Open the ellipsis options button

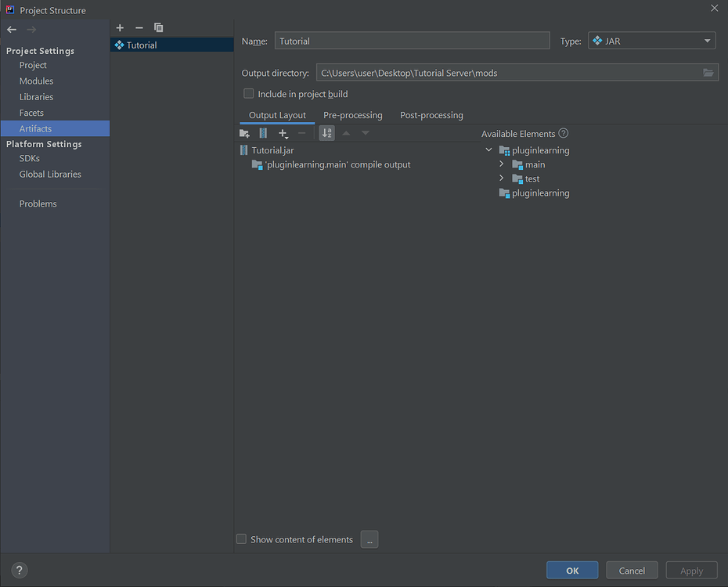[369, 540]
